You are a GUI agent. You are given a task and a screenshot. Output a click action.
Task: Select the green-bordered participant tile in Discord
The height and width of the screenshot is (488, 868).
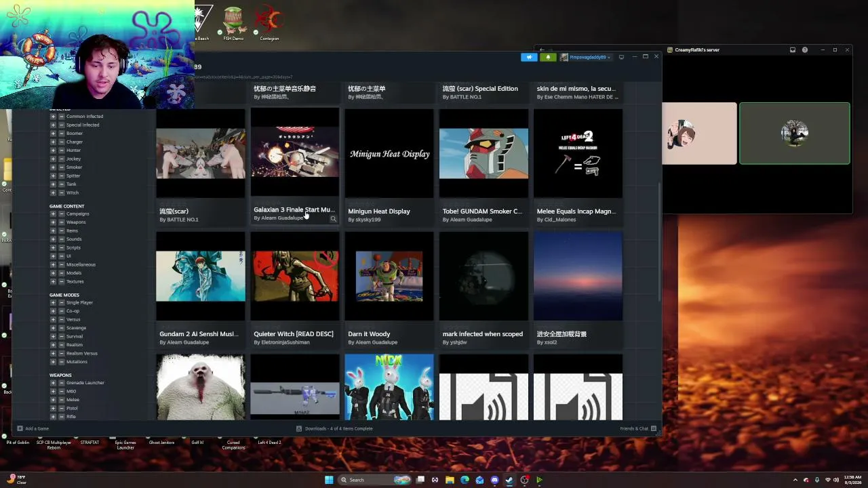[x=794, y=134]
